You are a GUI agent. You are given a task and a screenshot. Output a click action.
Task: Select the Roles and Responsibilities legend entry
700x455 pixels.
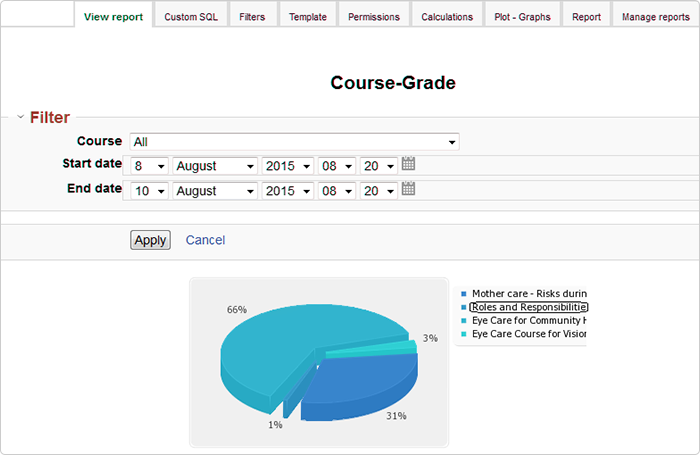[528, 307]
